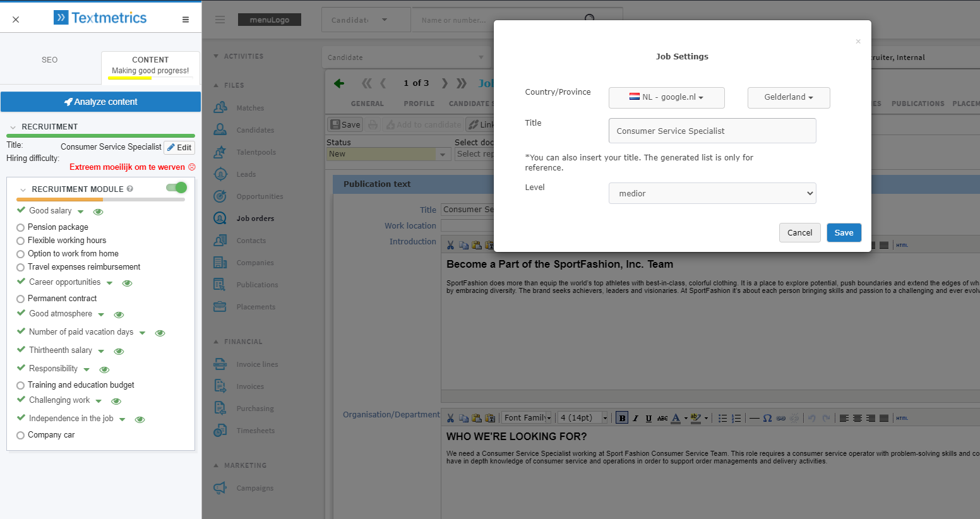Open the Purchasing sidebar icon

pos(220,408)
